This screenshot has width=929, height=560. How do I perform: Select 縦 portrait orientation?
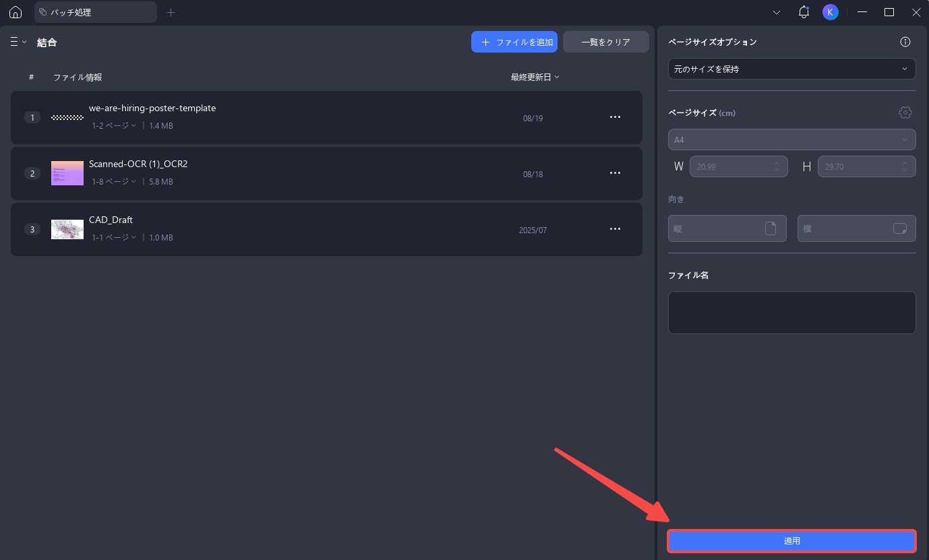pyautogui.click(x=727, y=228)
